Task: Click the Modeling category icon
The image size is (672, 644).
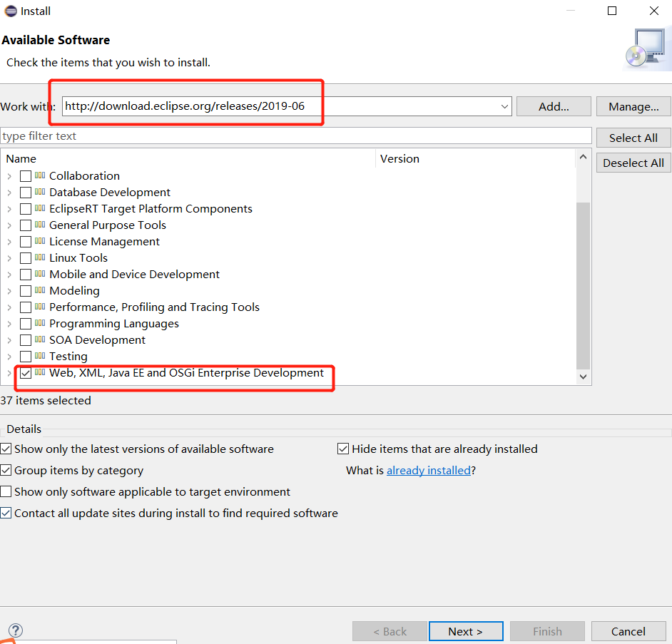Action: (x=40, y=290)
